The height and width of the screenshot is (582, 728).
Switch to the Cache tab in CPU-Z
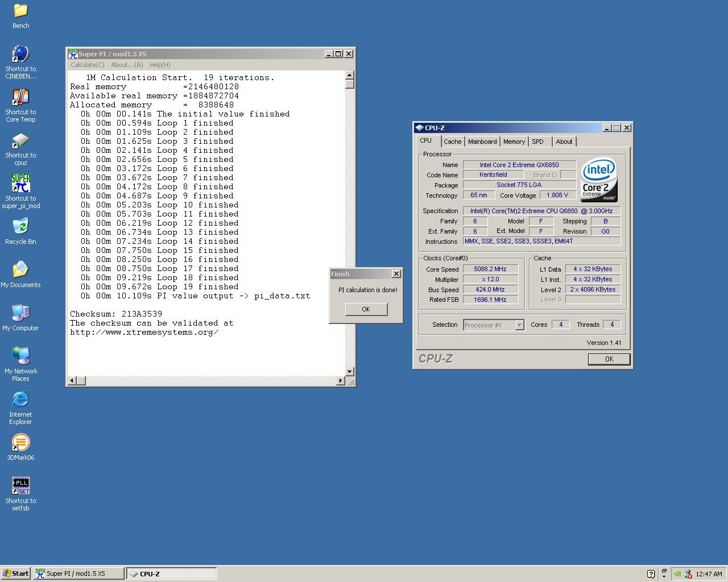click(x=453, y=142)
